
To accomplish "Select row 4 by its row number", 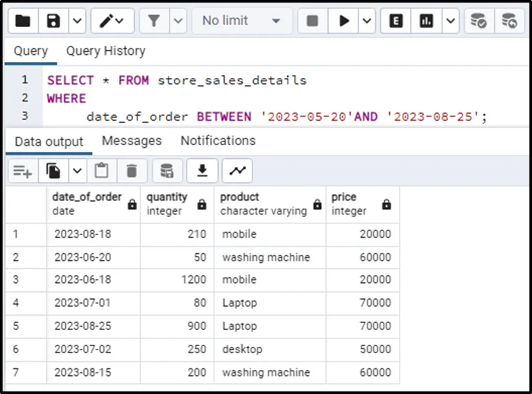I will tap(16, 303).
